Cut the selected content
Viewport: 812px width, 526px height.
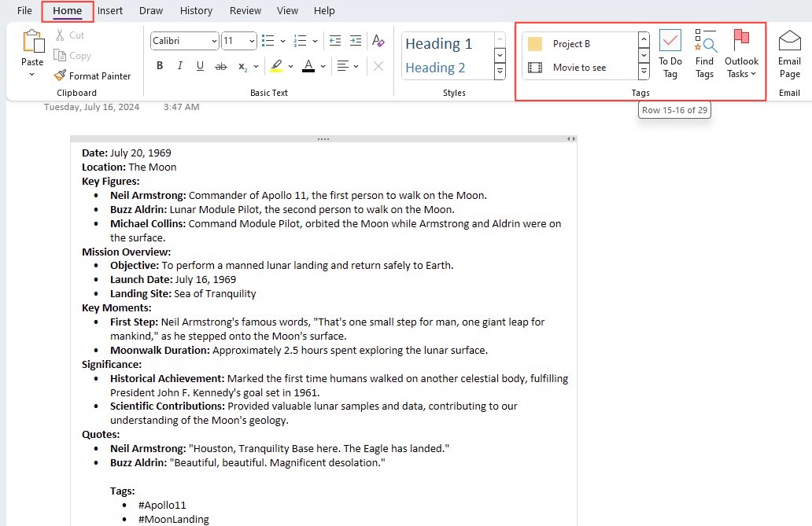[x=69, y=35]
